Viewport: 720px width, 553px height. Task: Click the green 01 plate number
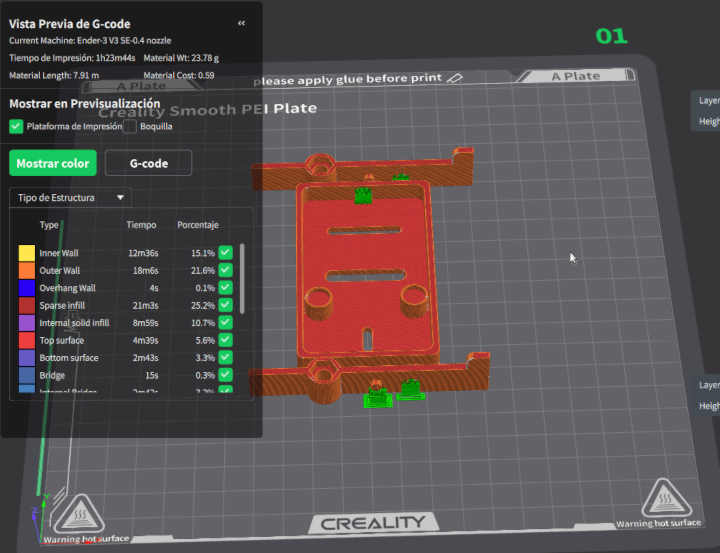pos(611,37)
